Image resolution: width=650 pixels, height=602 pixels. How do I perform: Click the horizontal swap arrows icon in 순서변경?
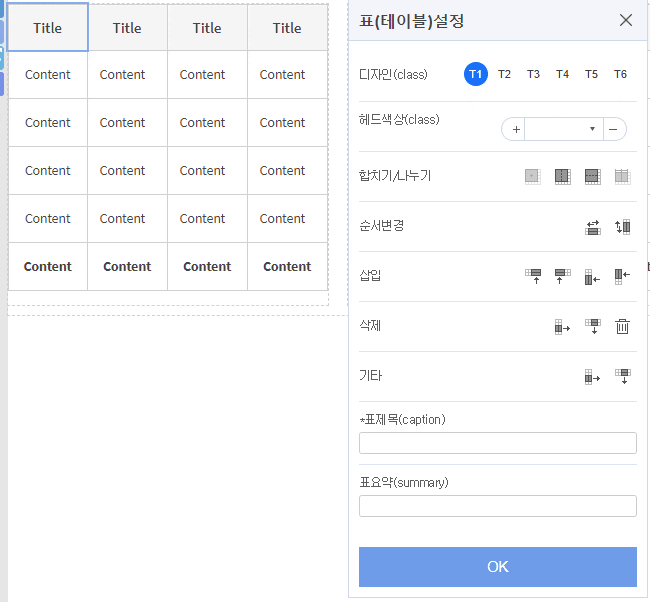coord(592,227)
